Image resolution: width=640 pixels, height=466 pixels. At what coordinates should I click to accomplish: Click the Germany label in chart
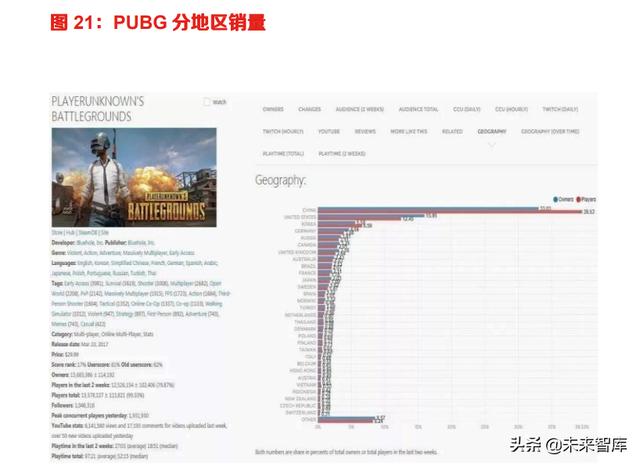(305, 231)
